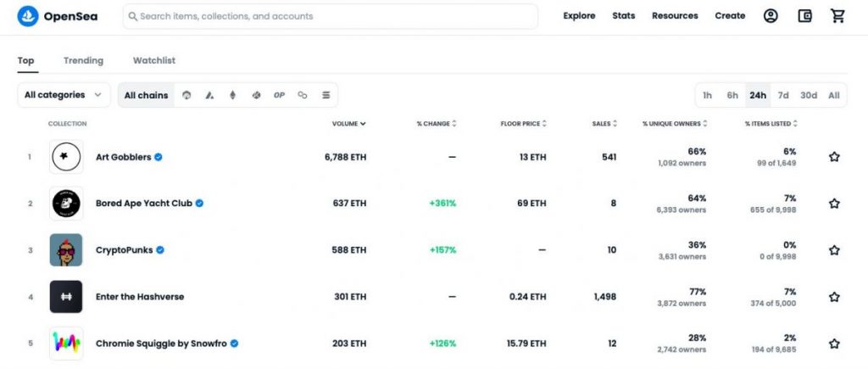The width and height of the screenshot is (868, 369).
Task: Click CryptoPunks verified badge
Action: [x=160, y=250]
